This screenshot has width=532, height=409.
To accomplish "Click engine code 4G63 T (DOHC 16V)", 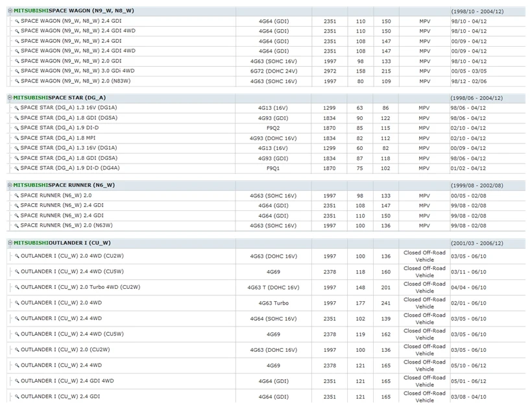I will tap(274, 288).
